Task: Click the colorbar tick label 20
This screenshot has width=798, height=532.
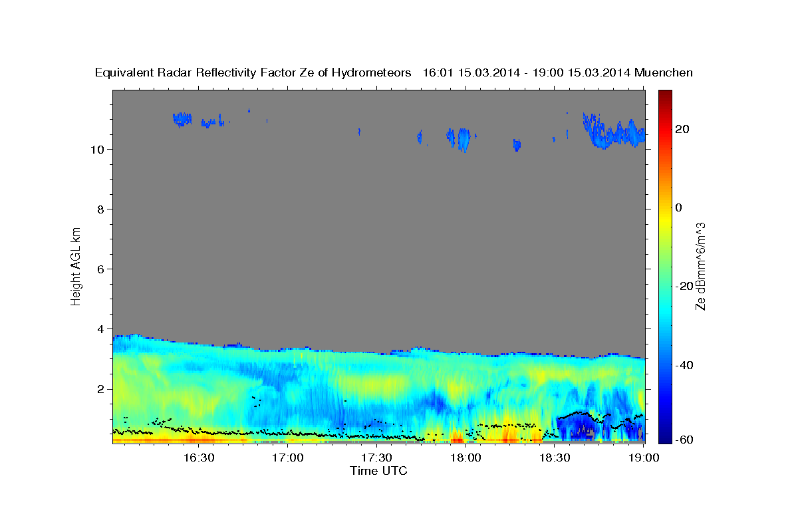Action: click(x=683, y=129)
